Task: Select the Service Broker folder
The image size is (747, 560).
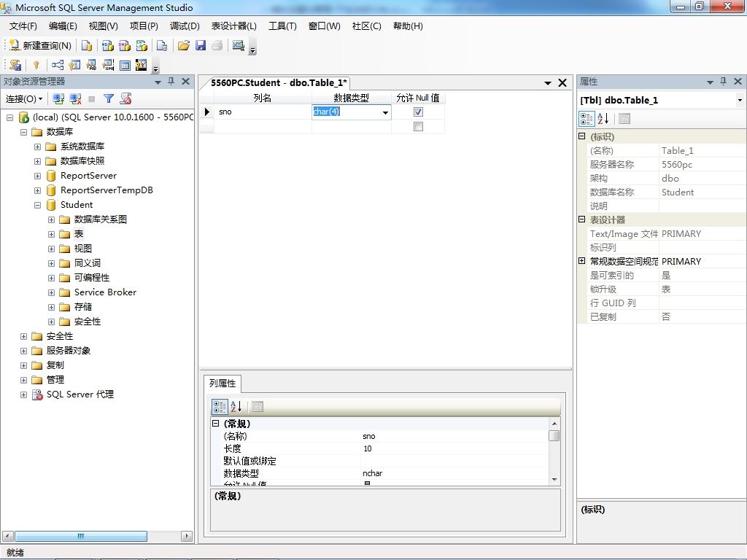Action: (105, 292)
